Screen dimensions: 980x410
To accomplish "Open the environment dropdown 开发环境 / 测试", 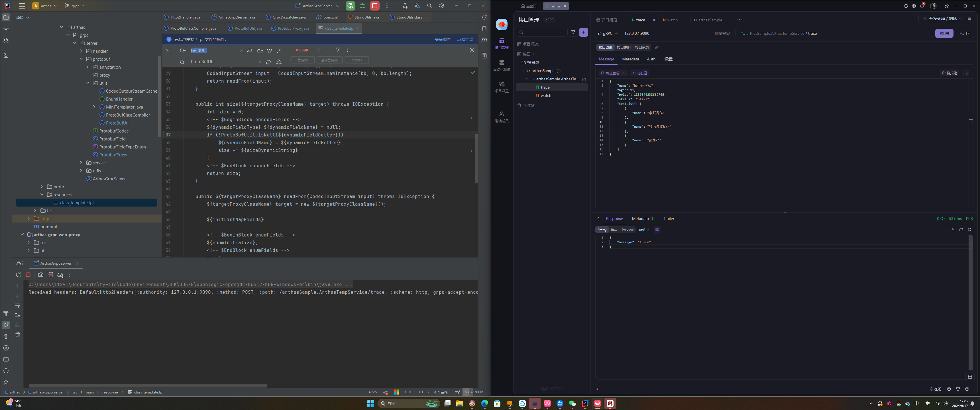I will coord(941,18).
